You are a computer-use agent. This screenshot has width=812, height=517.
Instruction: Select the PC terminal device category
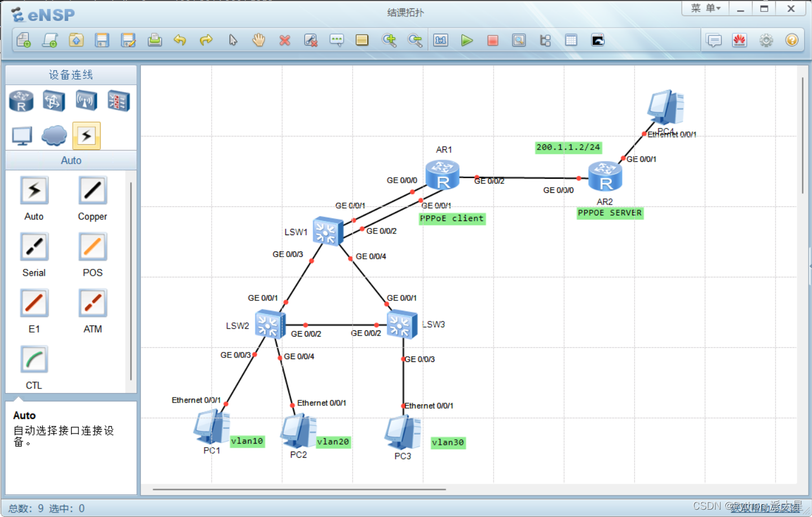pyautogui.click(x=22, y=136)
